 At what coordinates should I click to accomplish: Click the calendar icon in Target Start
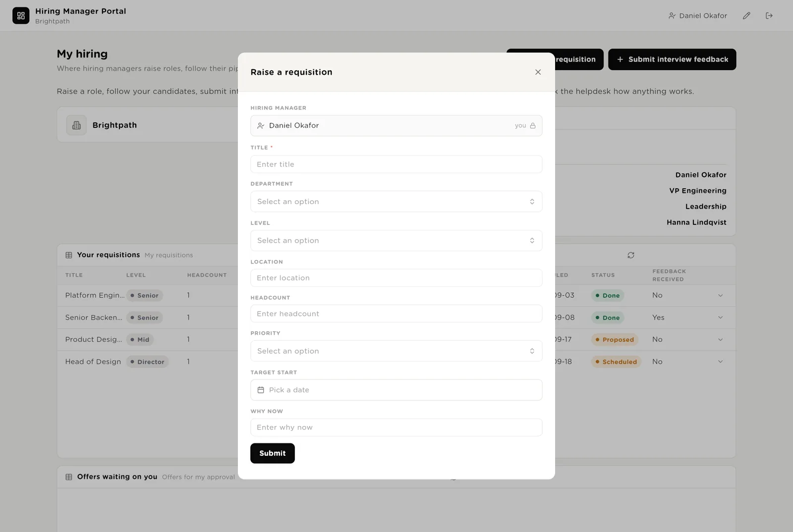pyautogui.click(x=261, y=390)
